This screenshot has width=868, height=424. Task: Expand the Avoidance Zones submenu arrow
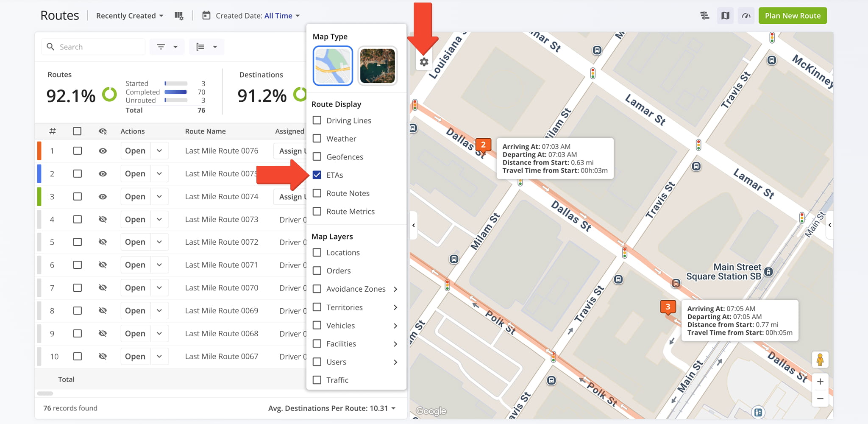(395, 289)
